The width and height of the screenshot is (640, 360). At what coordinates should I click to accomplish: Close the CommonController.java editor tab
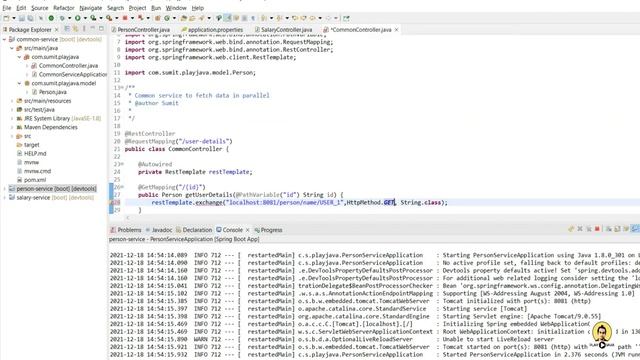coord(396,29)
